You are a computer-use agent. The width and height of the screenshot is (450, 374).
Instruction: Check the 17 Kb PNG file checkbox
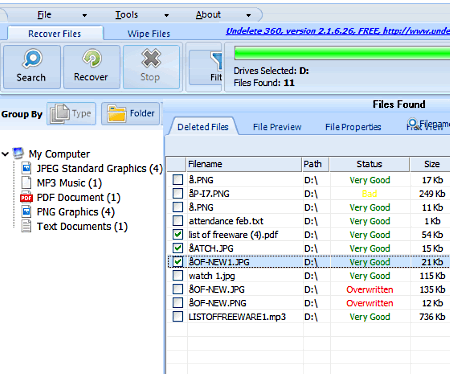[178, 180]
